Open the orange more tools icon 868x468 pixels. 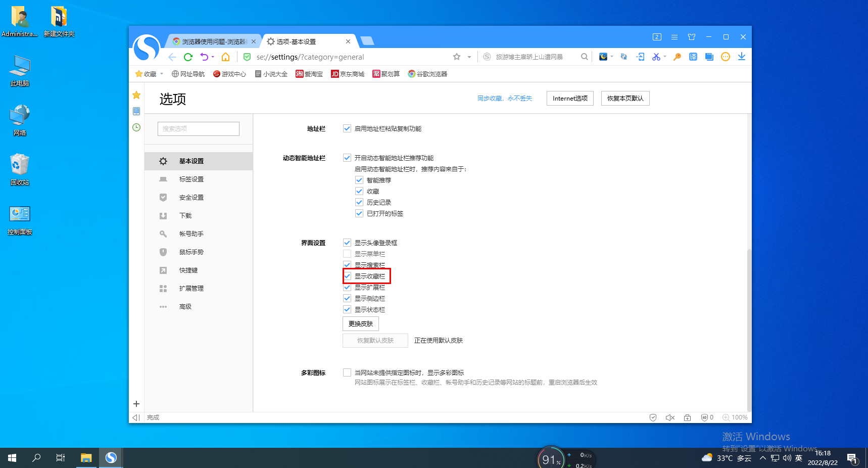726,57
